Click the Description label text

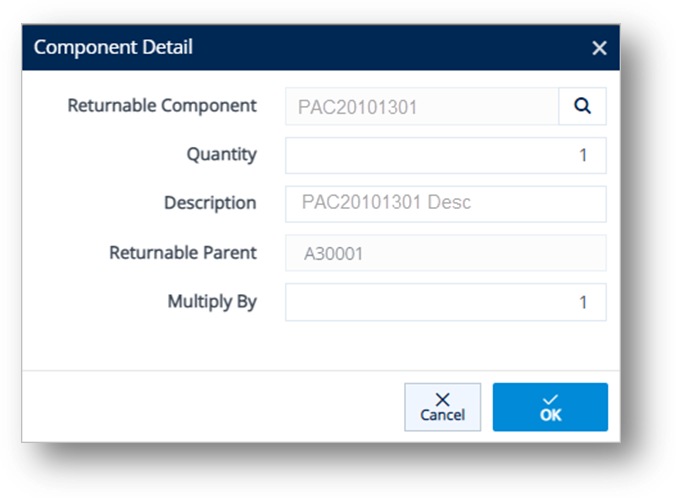[210, 203]
